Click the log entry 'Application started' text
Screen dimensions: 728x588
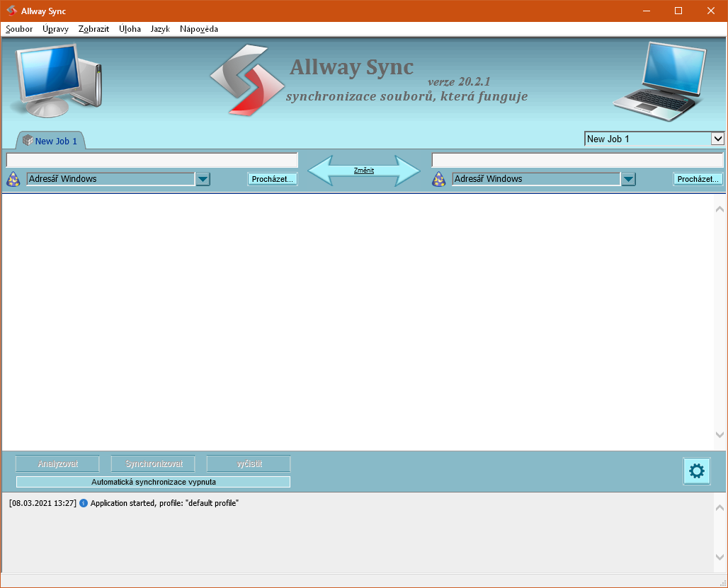tap(164, 503)
